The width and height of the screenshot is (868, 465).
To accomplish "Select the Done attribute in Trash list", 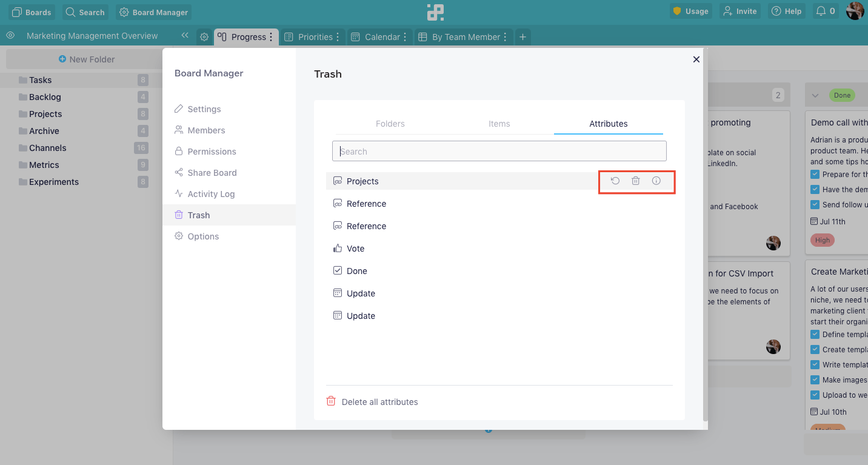I will coord(499,271).
